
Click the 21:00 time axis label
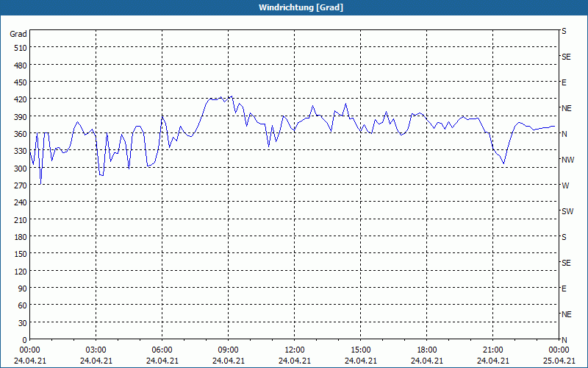[x=492, y=350]
